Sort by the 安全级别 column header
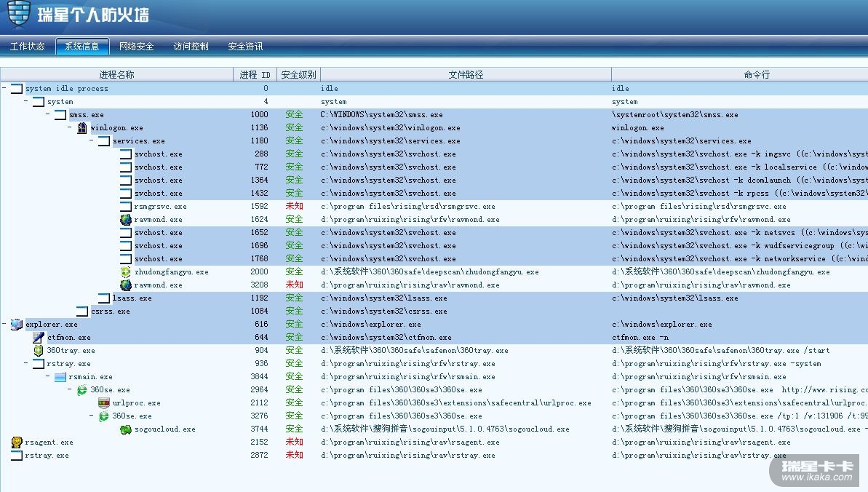The width and height of the screenshot is (868, 492). [x=298, y=74]
